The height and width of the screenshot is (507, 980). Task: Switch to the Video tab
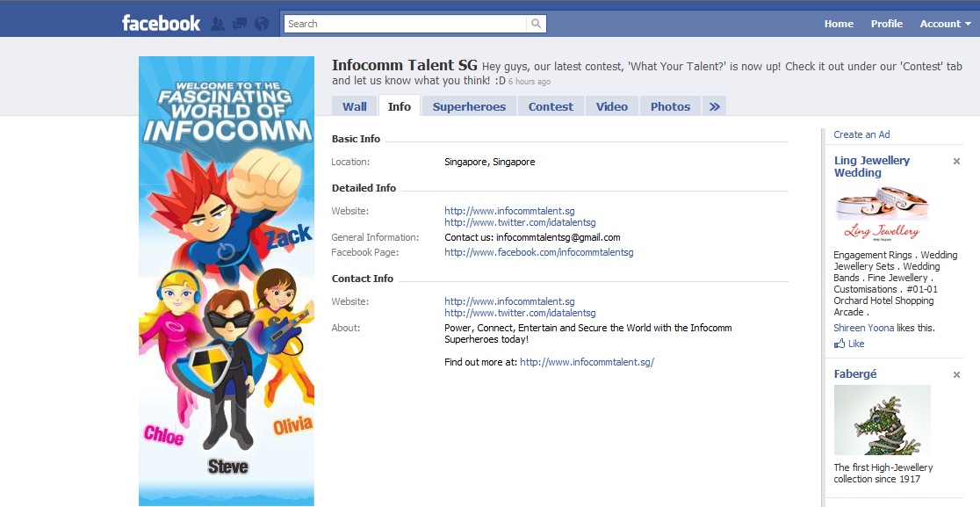tap(612, 106)
